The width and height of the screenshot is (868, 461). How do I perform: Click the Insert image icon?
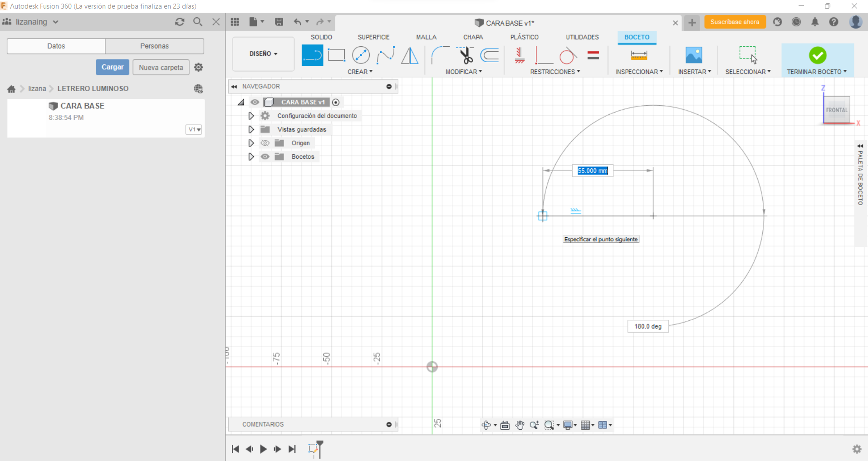(x=694, y=55)
